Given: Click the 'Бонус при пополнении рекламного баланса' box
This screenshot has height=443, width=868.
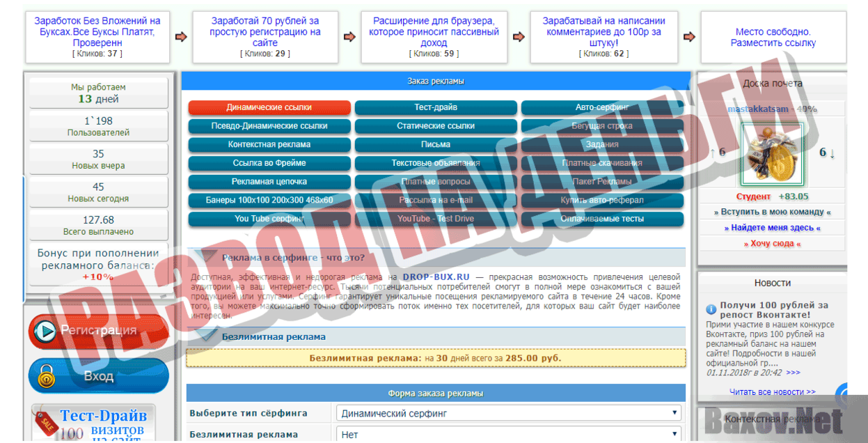Looking at the screenshot, I should tap(98, 265).
